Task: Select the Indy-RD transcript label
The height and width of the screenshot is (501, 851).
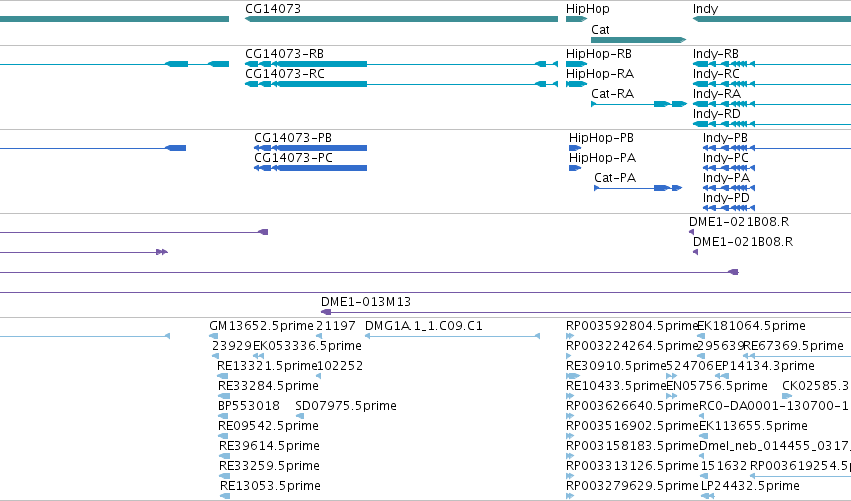Action: click(716, 114)
